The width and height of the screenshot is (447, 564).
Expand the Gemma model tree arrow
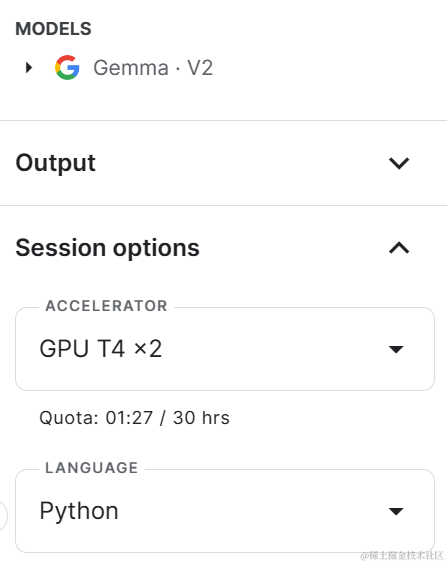pos(29,67)
